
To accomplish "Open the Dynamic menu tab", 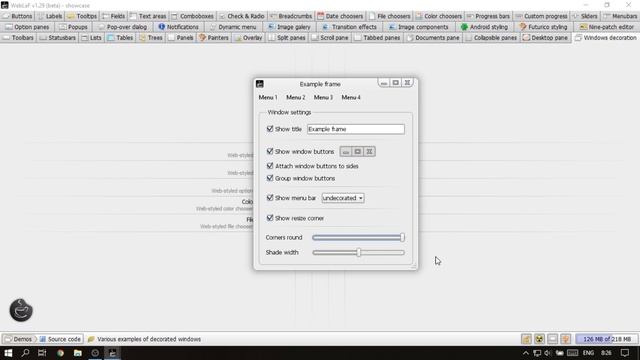I will (x=233, y=27).
